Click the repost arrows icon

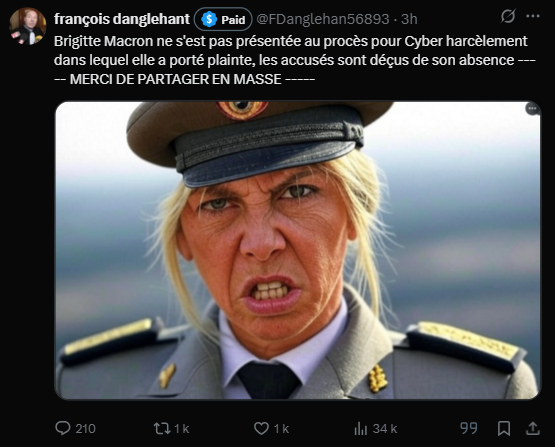pyautogui.click(x=162, y=429)
